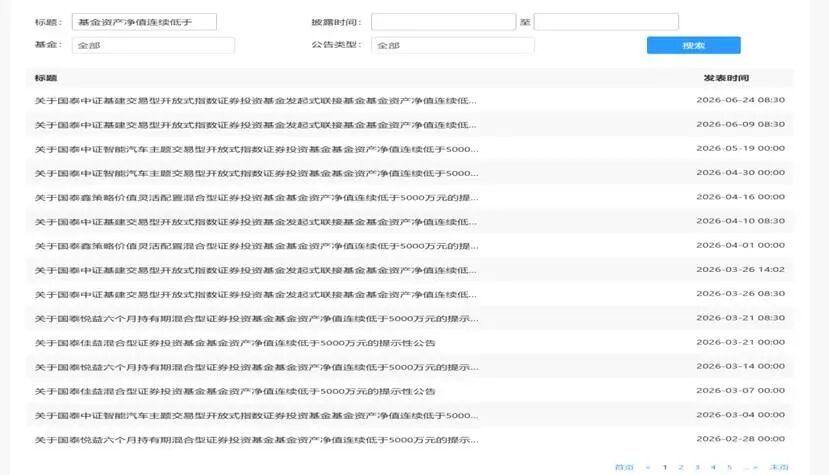Screen dimensions: 829x475
Task: Open the 智能汽车 announcement title dated 2026-05-19
Action: pos(256,149)
